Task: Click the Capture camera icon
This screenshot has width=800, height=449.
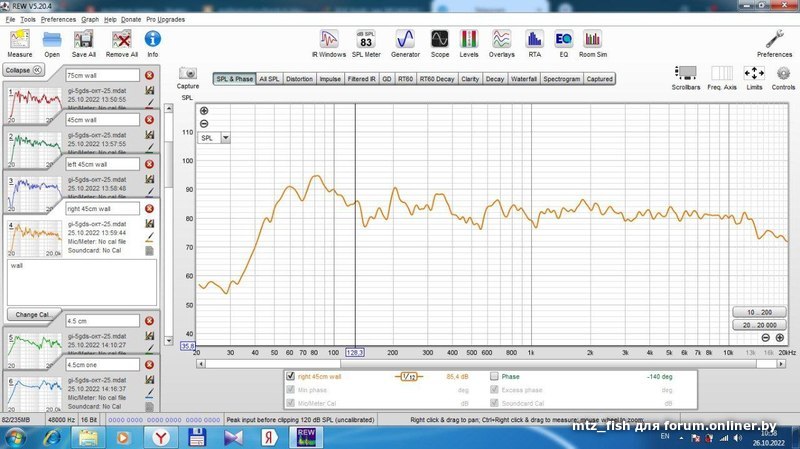Action: [x=188, y=73]
